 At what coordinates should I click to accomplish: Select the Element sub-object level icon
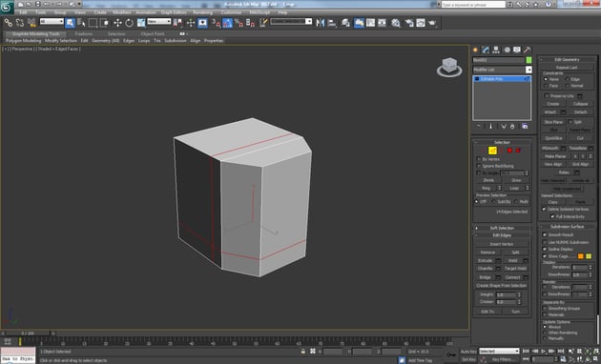coord(518,151)
